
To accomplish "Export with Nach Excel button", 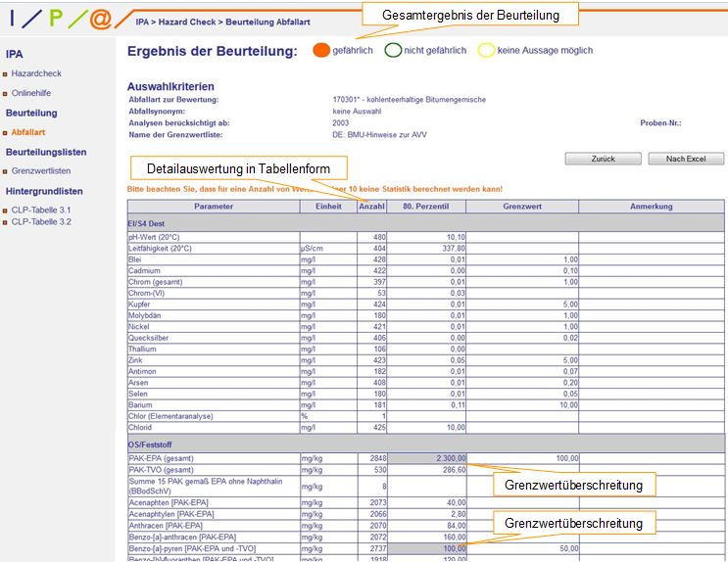I will click(686, 159).
